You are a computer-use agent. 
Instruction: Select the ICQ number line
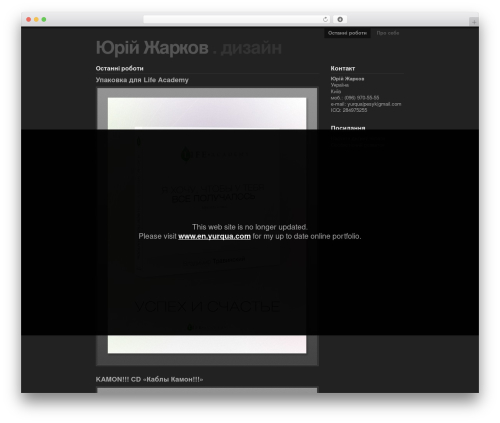tap(349, 110)
